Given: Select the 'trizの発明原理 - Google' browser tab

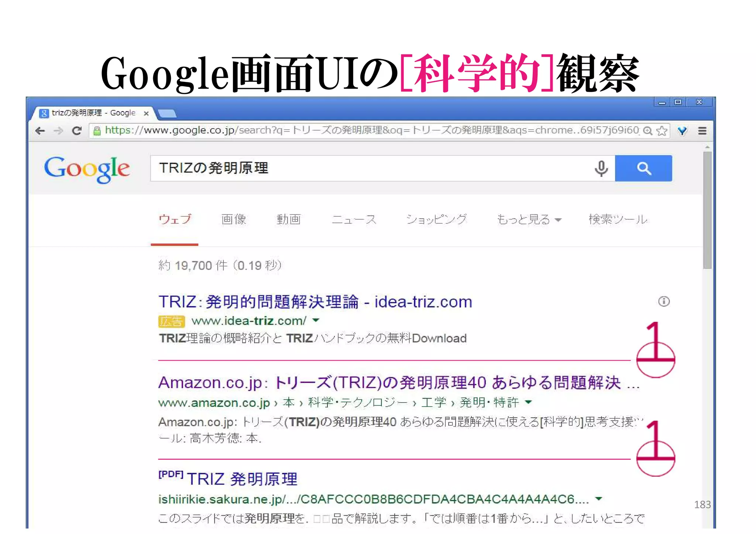Looking at the screenshot, I should [94, 113].
